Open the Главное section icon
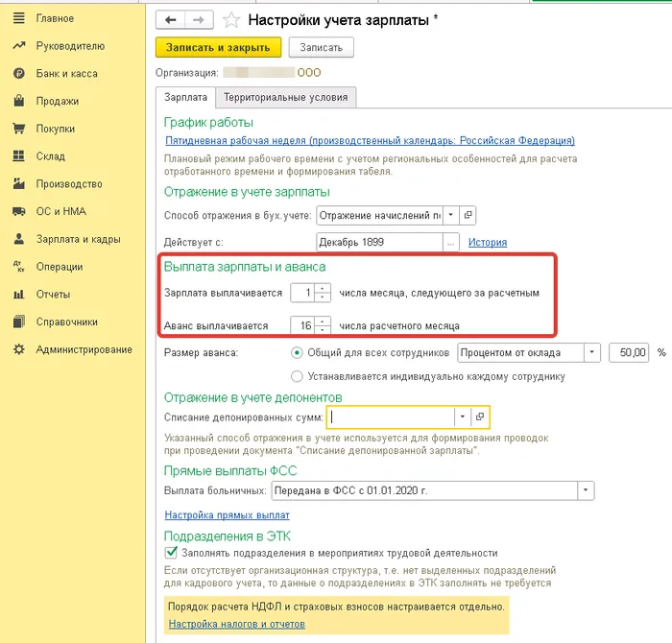 tap(18, 18)
